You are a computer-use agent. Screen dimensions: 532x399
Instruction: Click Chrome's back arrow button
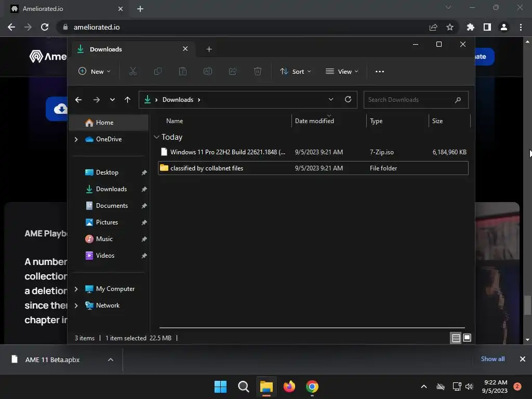11,27
